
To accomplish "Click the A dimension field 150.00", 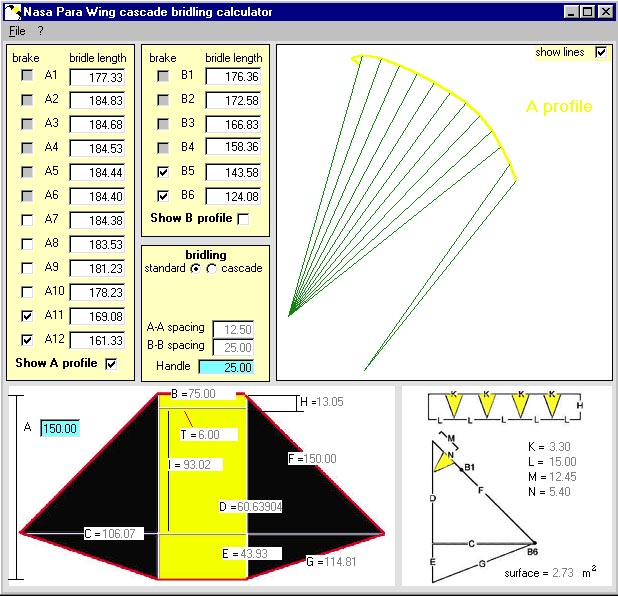I will pos(60,428).
